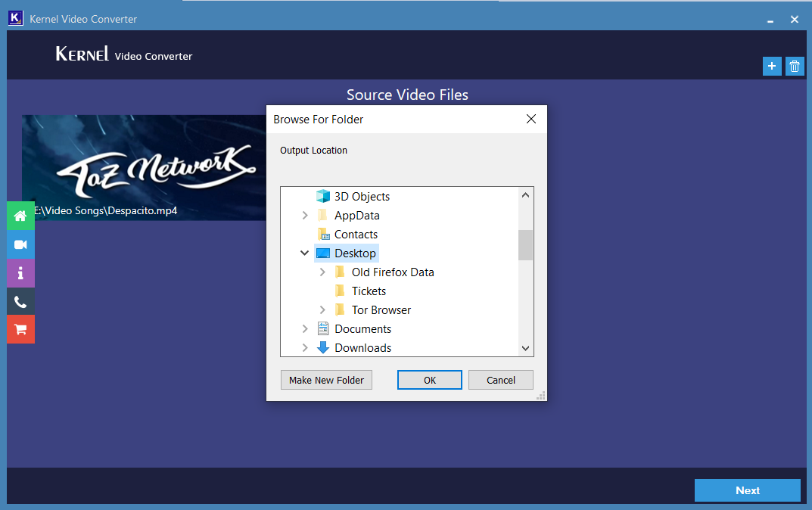Select Documents in the folder tree
The width and height of the screenshot is (812, 510).
(x=362, y=329)
